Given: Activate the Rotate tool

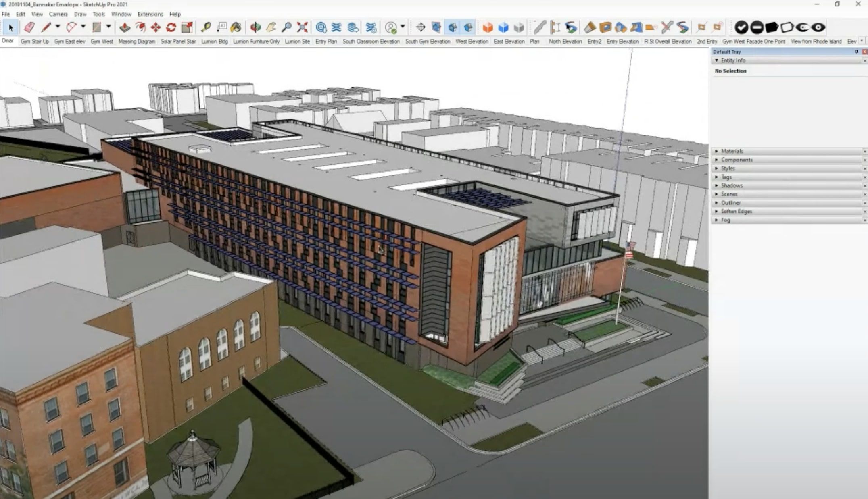Looking at the screenshot, I should pos(171,27).
